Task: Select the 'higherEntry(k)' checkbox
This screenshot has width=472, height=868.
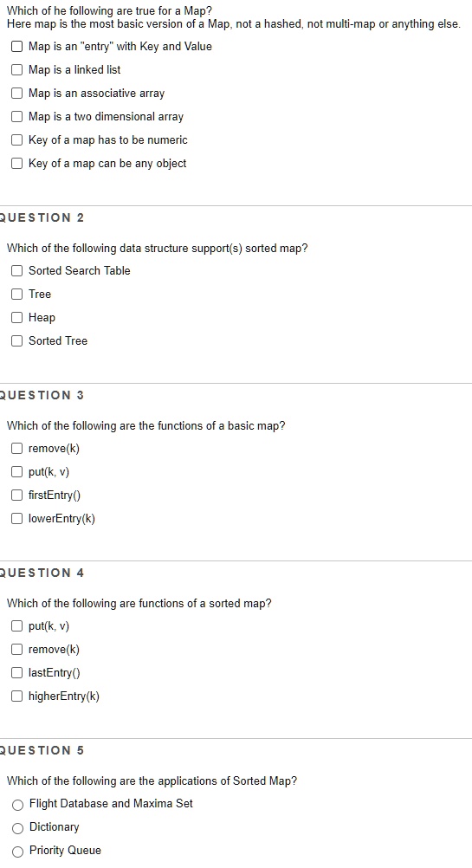Action: coord(17,696)
